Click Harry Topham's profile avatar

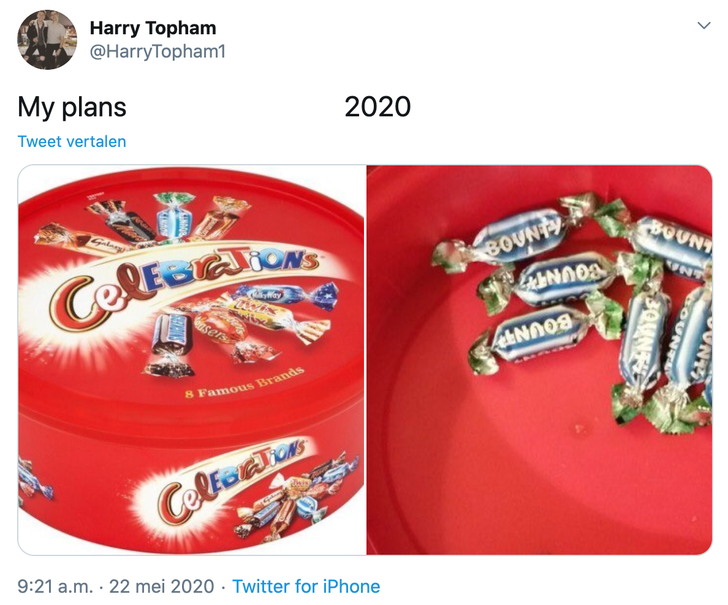[x=47, y=40]
